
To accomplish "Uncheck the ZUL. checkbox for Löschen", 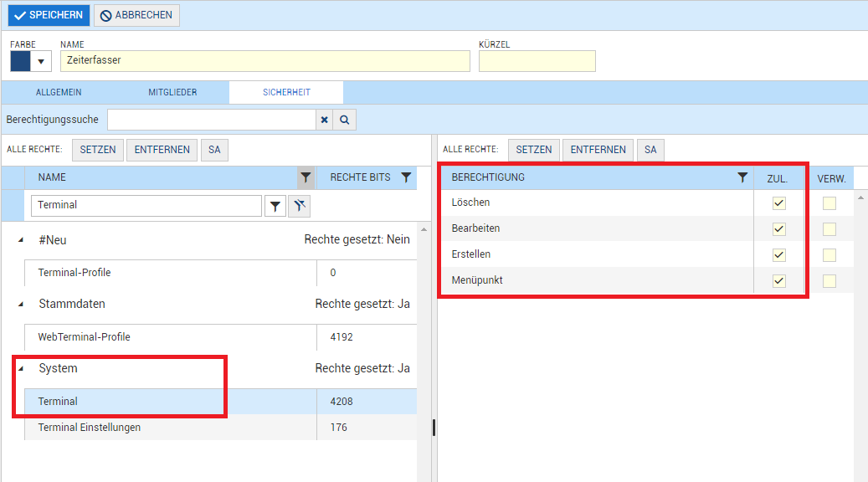I will [779, 203].
